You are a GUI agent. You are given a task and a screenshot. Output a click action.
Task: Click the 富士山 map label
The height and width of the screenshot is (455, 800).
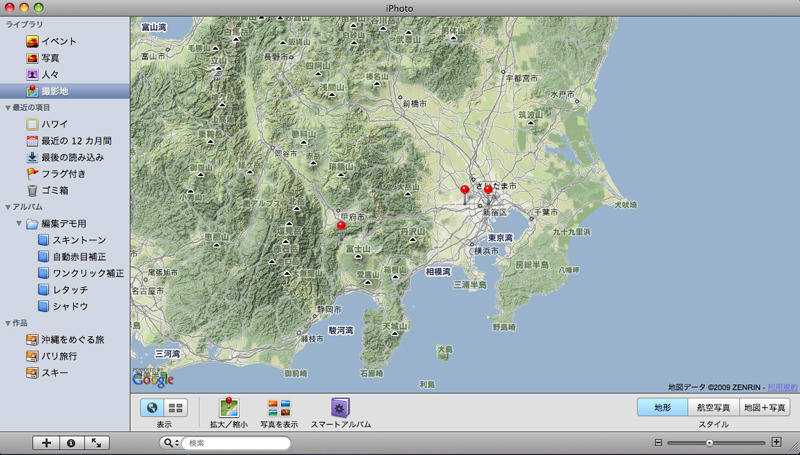[x=358, y=248]
